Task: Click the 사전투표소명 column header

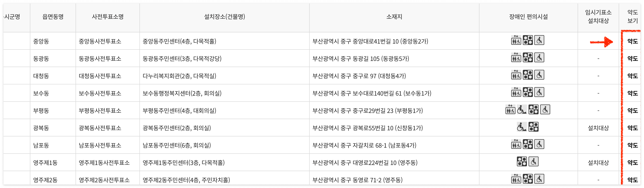Action: pyautogui.click(x=108, y=17)
